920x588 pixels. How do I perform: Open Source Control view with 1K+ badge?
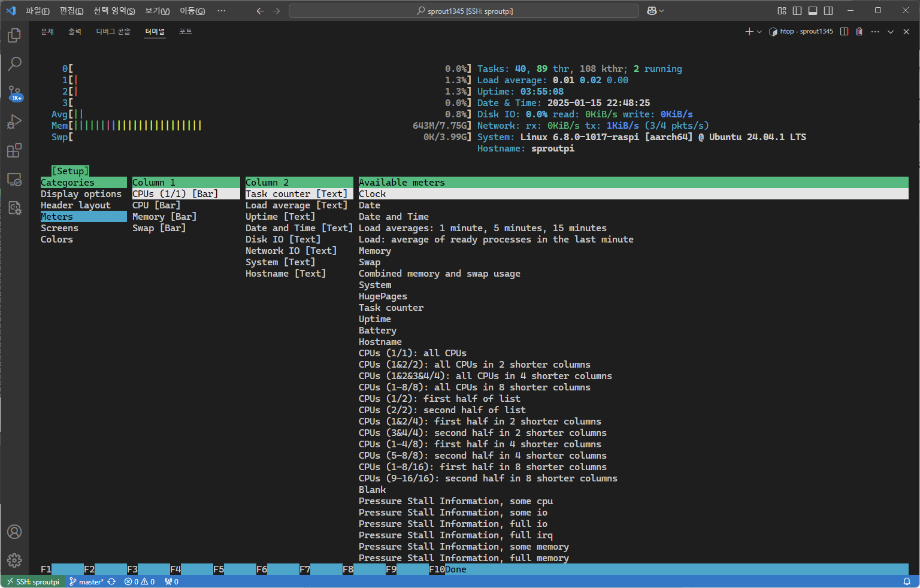(14, 93)
